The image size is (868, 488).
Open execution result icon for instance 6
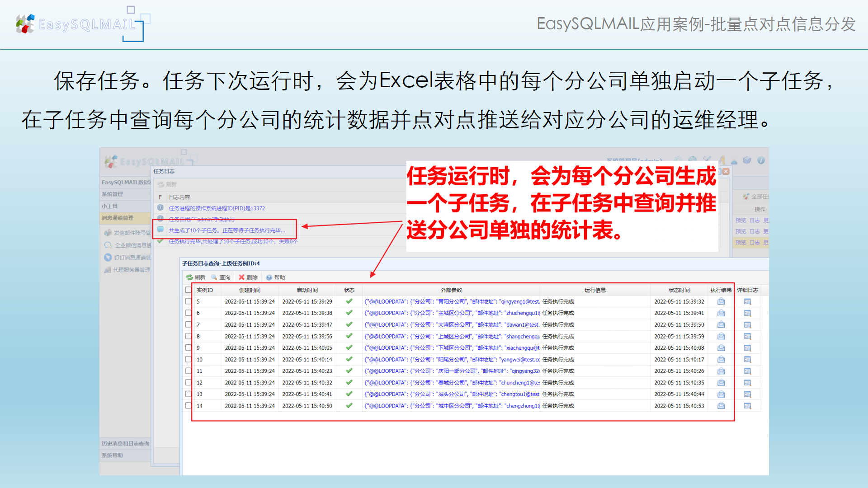click(x=721, y=313)
